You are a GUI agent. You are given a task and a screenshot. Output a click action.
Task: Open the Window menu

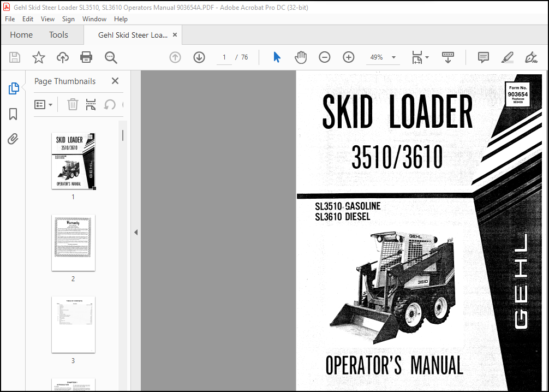click(x=94, y=19)
